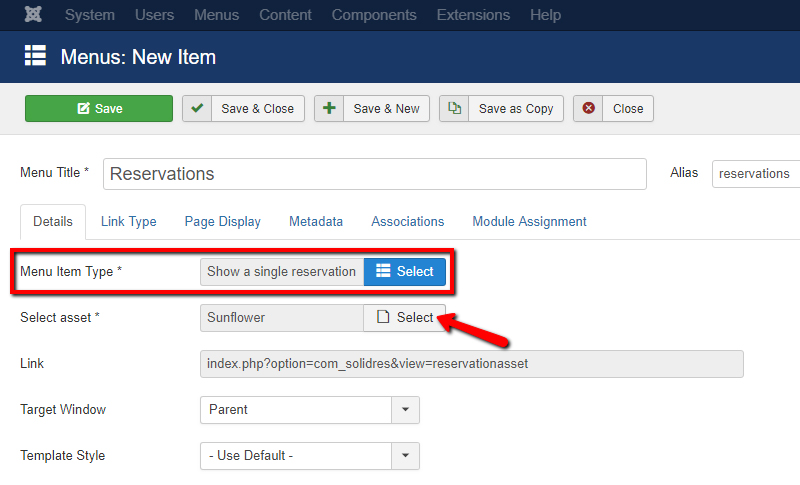This screenshot has height=485, width=800.
Task: Click the checkmark icon on Save & Close
Action: [197, 109]
